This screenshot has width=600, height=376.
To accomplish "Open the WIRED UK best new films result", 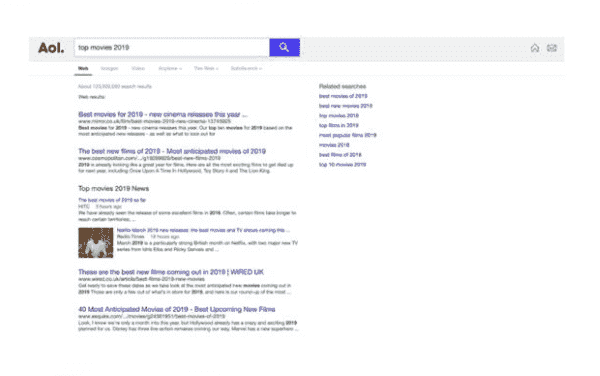I will [x=171, y=272].
